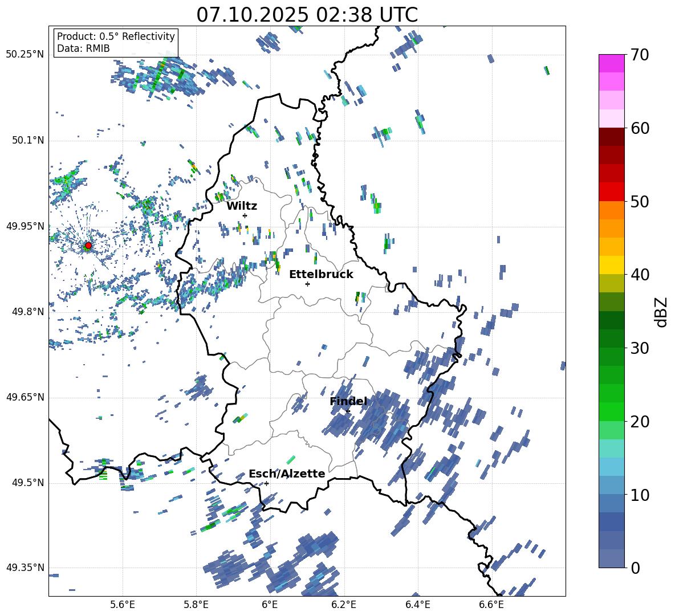Click the 6.6°E longitude tick label
This screenshot has height=616, width=675.
click(491, 604)
